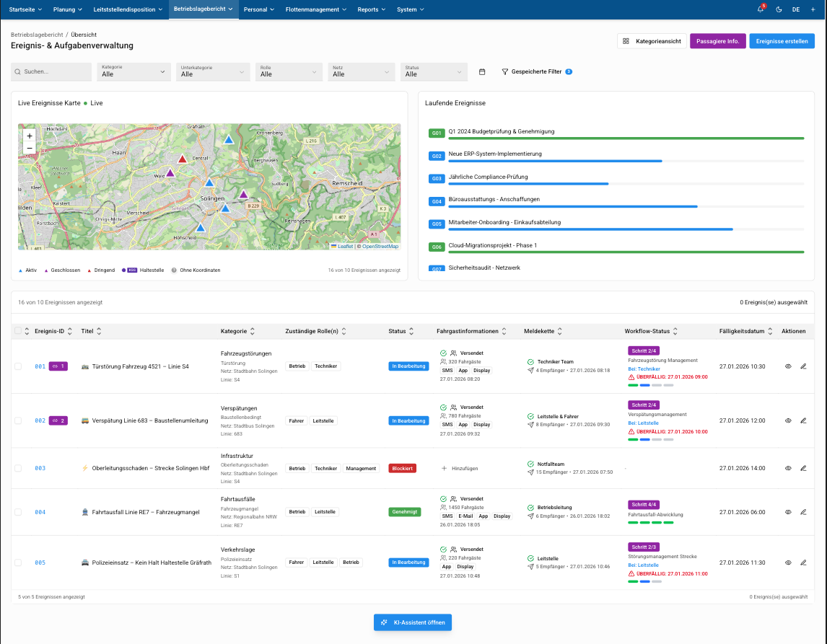
Task: Expand the Kategorie filter dropdown
Action: pyautogui.click(x=134, y=71)
